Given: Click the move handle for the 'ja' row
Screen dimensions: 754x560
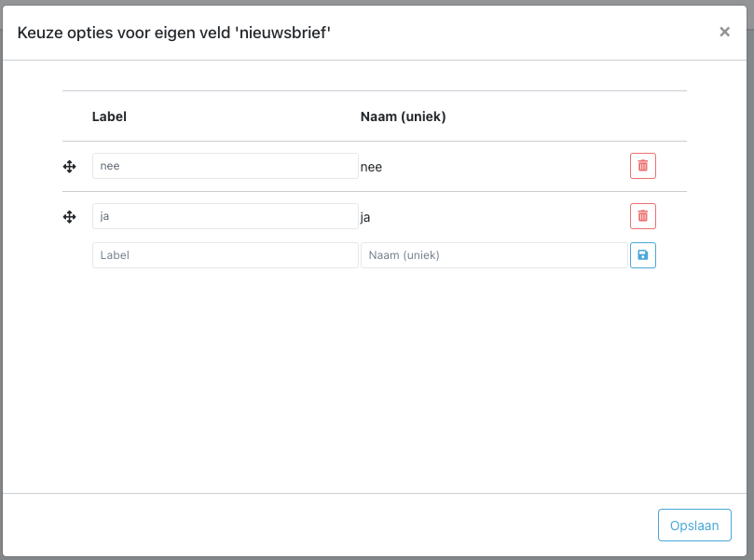Looking at the screenshot, I should (x=69, y=217).
